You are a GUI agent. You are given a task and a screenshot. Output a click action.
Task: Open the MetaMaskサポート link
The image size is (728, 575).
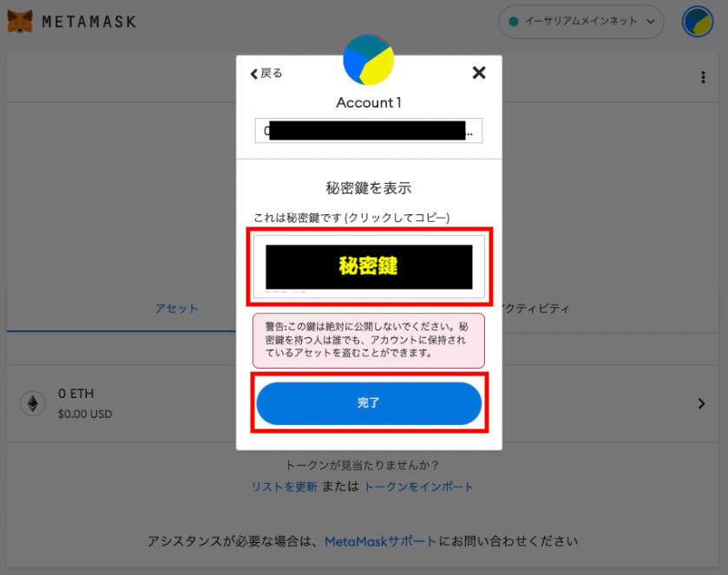point(380,541)
